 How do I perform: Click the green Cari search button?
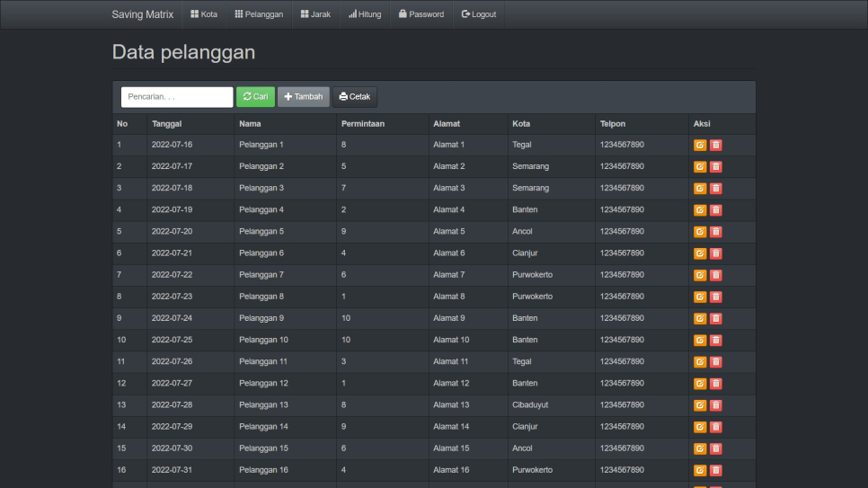click(255, 97)
